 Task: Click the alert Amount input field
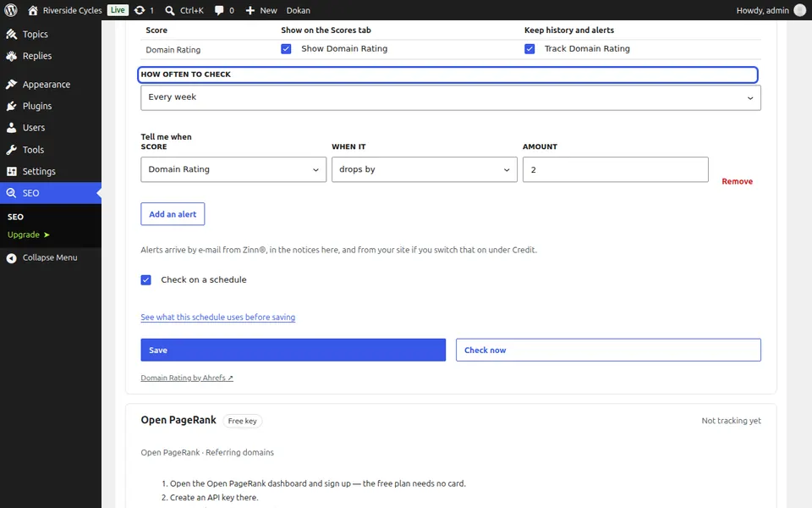pyautogui.click(x=615, y=169)
